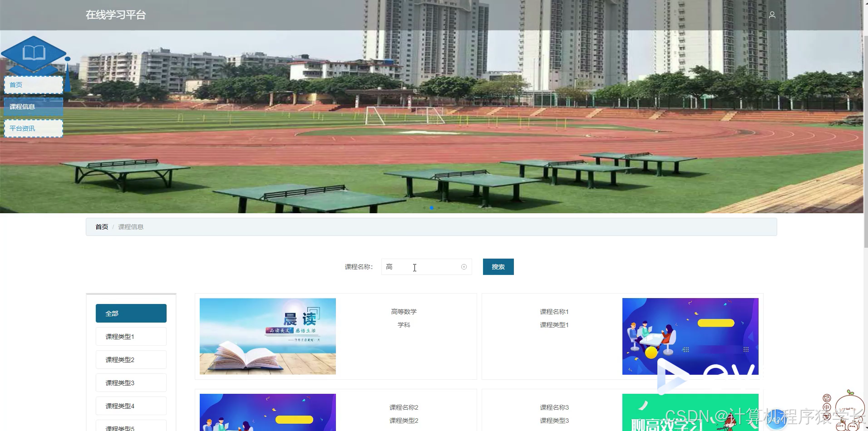868x431 pixels.
Task: Select the 全部 category filter
Action: (x=131, y=313)
